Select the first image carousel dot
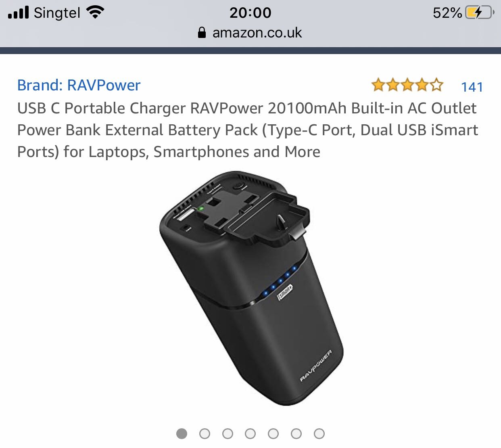 [182, 433]
